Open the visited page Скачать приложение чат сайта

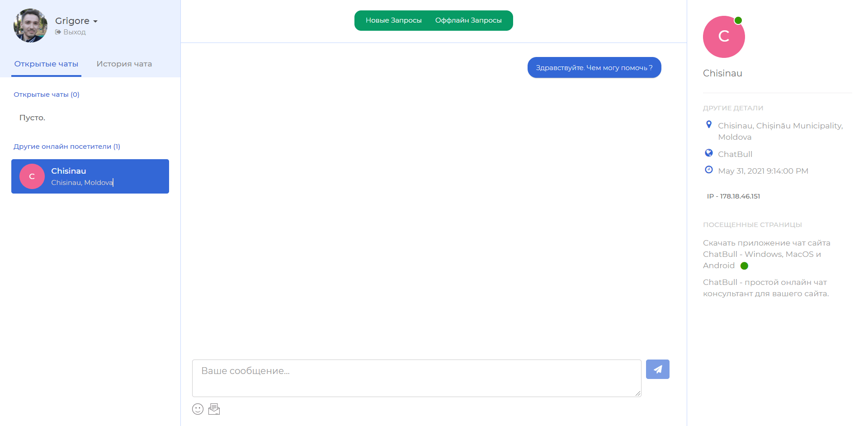[767, 254]
